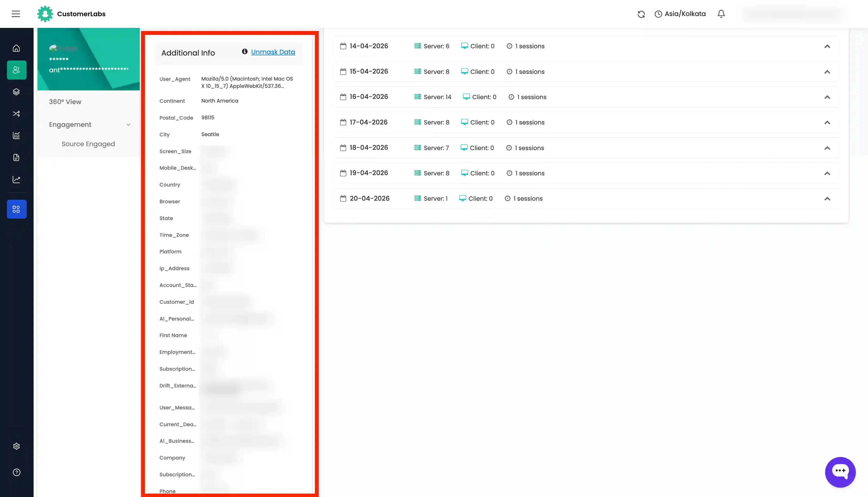Click "Server: 14" text

(x=437, y=97)
